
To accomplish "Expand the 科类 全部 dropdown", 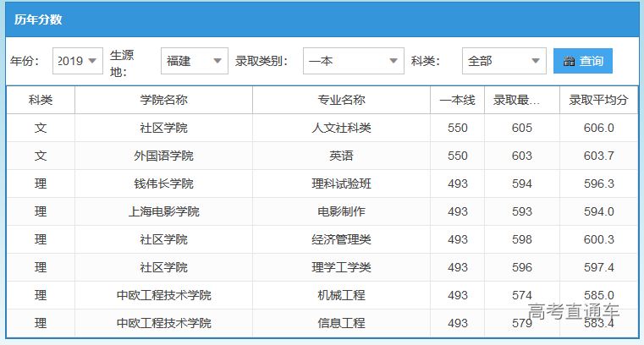I will 504,61.
